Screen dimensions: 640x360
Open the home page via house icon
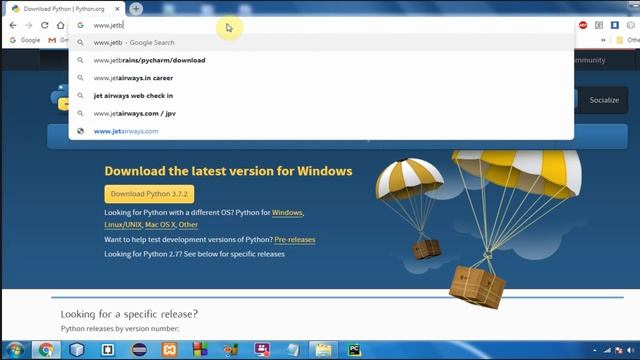60,25
